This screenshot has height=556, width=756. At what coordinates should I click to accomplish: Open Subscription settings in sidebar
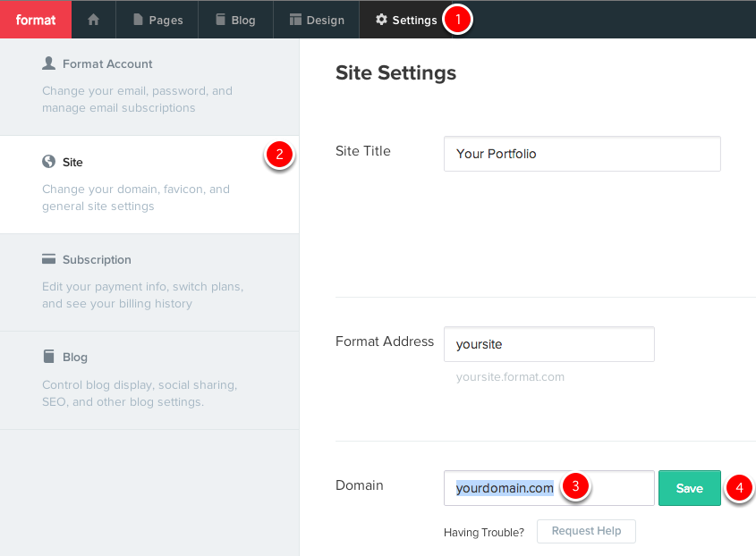pos(149,282)
